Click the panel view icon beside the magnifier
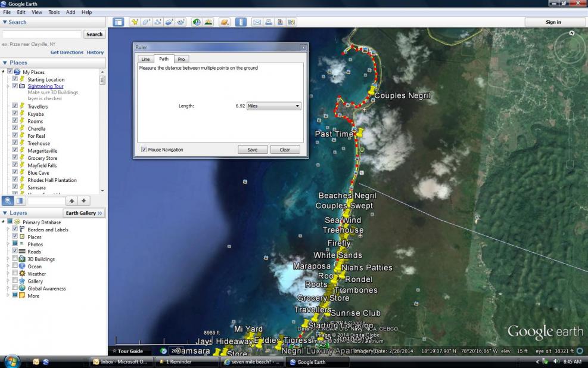This screenshot has height=368, width=588. tap(20, 200)
